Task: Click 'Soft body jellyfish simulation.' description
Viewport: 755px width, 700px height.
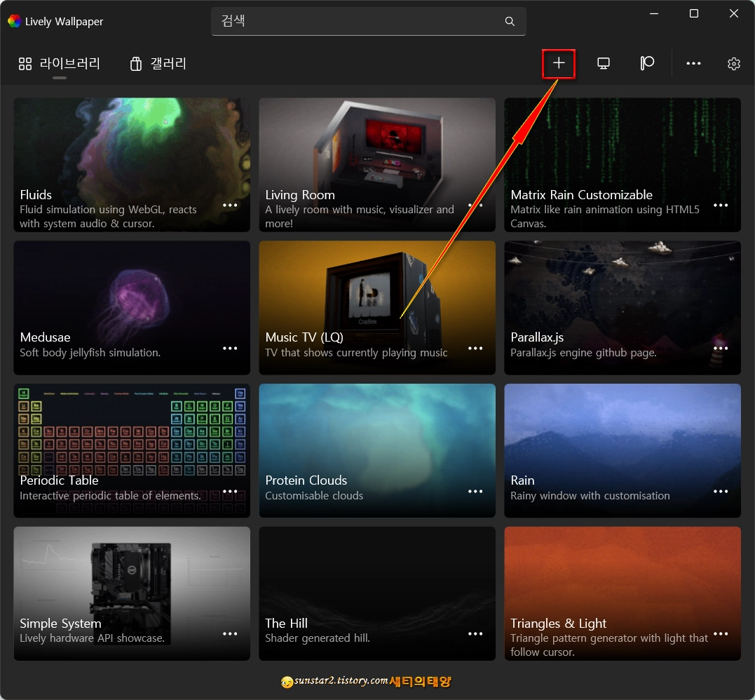Action: coord(90,353)
